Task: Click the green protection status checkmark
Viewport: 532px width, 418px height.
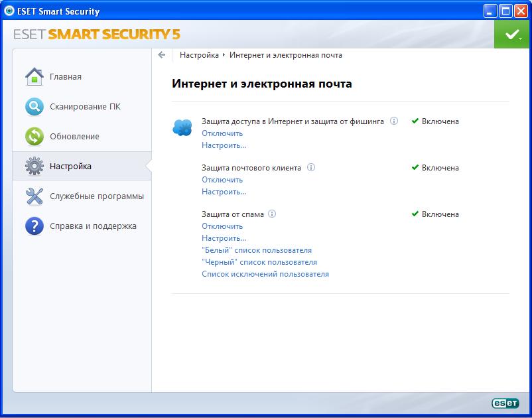Action: [x=512, y=35]
